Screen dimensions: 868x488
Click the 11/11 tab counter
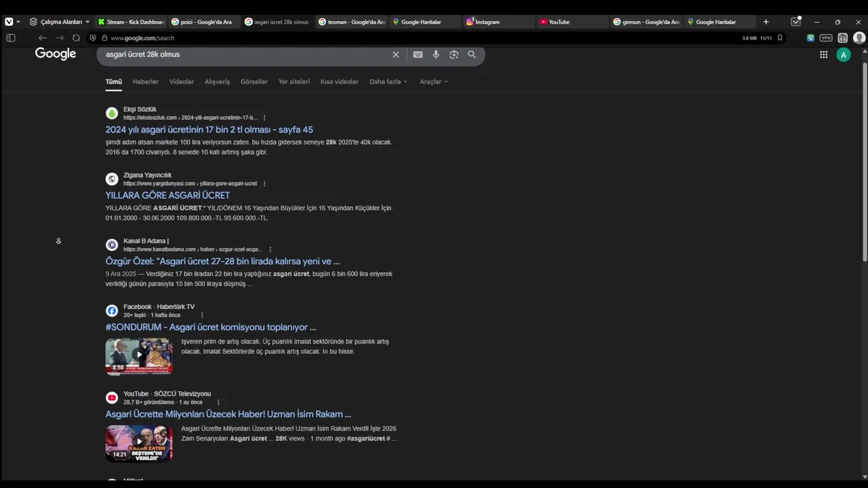(x=766, y=38)
